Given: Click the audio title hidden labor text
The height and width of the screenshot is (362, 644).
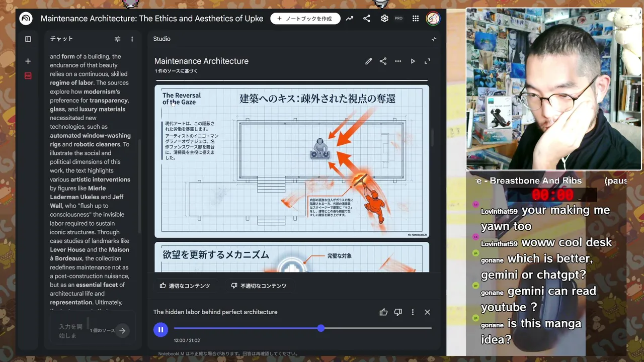Looking at the screenshot, I should [215, 312].
